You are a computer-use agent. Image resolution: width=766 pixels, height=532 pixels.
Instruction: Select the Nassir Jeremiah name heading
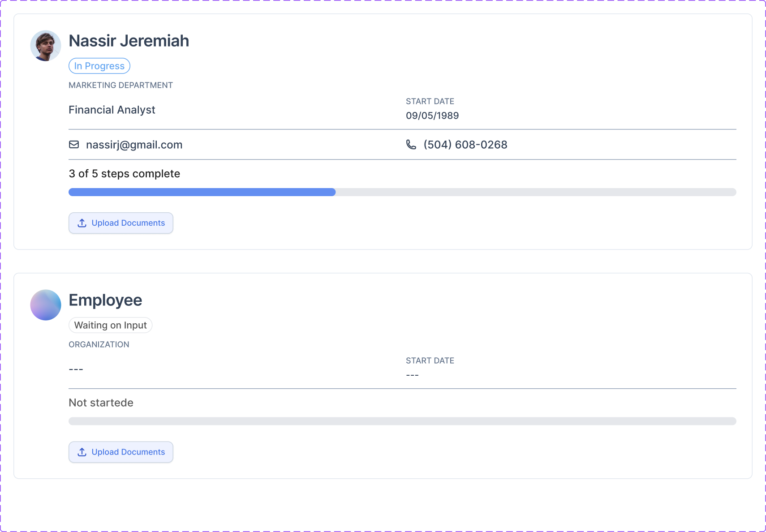click(129, 41)
